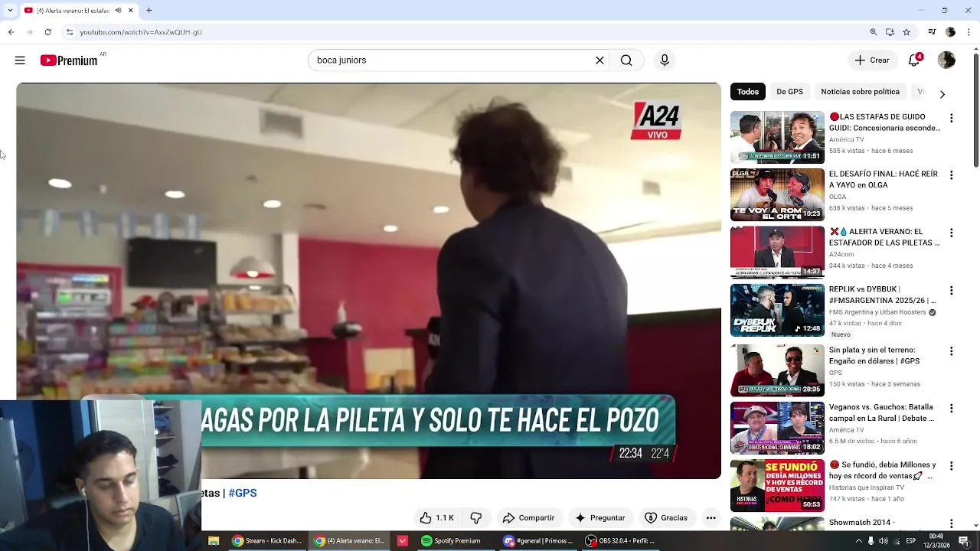This screenshot has height=551, width=980.
Task: Dislike the current video
Action: [475, 518]
